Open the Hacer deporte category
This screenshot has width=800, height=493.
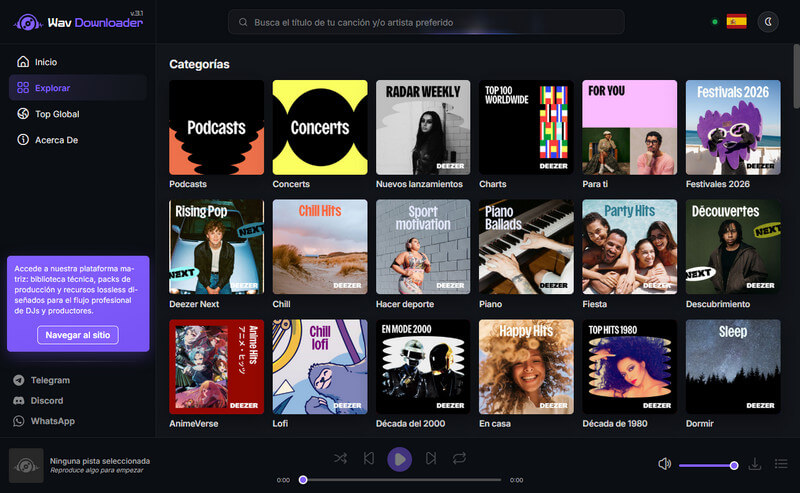pyautogui.click(x=423, y=247)
